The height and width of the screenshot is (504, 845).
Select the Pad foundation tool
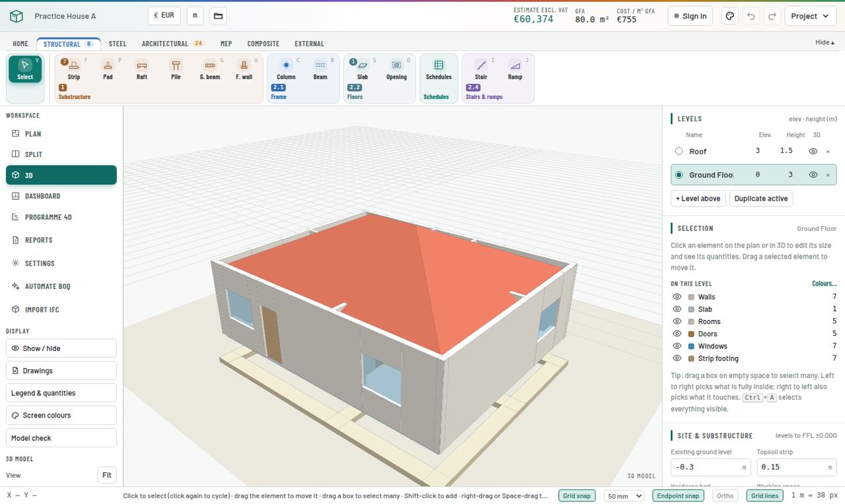pos(108,69)
